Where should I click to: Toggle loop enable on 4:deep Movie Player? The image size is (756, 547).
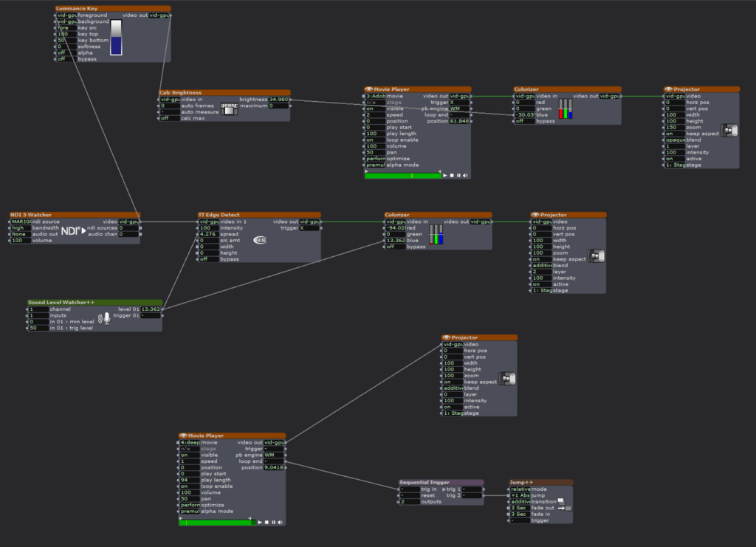[x=190, y=486]
